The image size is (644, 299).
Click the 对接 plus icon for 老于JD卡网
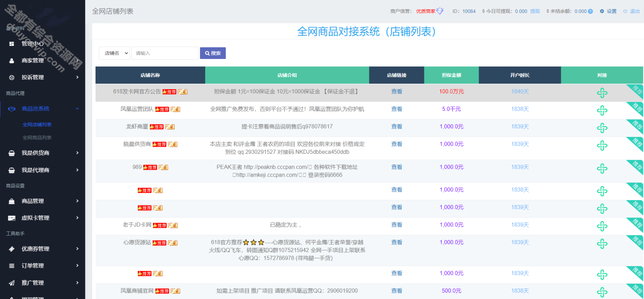point(602,226)
